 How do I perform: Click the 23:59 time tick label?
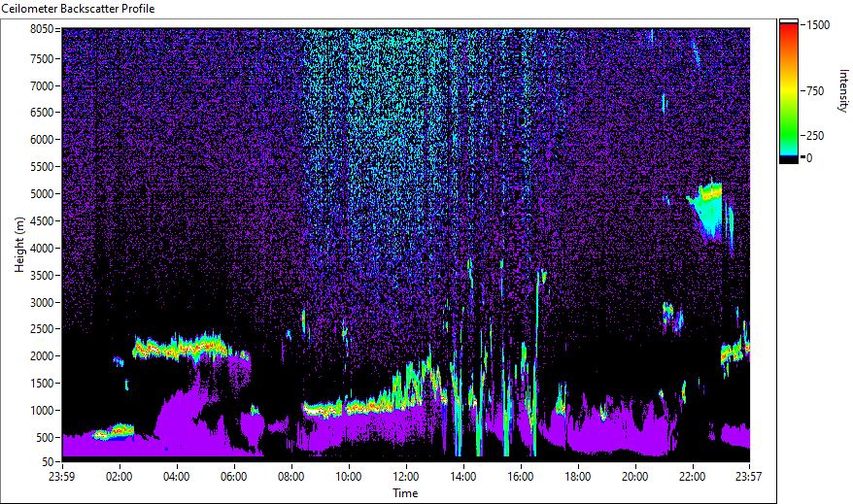click(61, 477)
